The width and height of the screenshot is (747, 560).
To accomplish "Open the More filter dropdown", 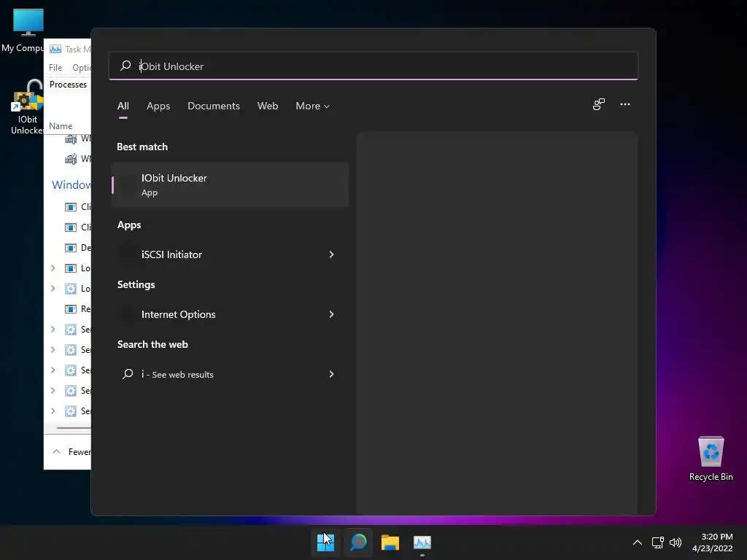I will click(x=312, y=106).
